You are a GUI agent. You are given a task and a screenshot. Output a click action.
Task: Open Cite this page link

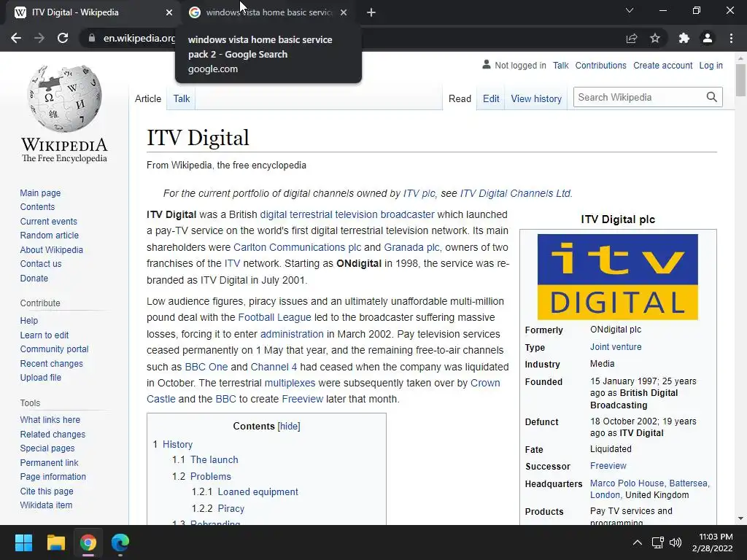tap(47, 491)
